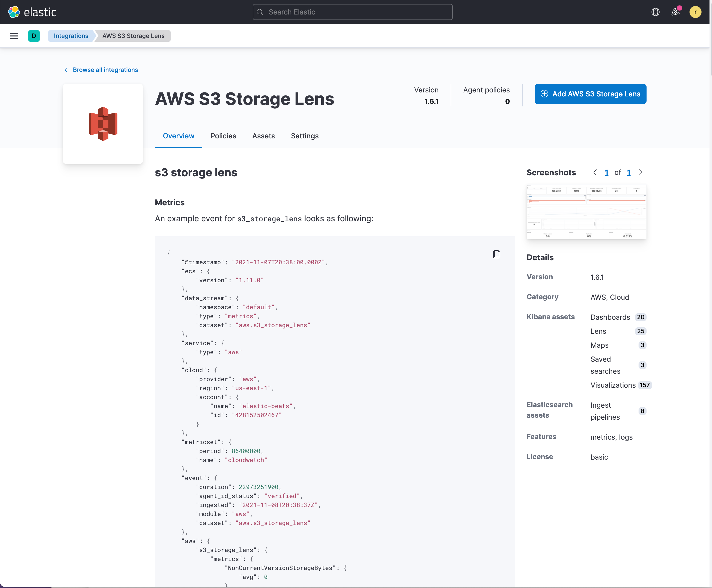
Task: Switch to the Assets tab
Action: [263, 136]
